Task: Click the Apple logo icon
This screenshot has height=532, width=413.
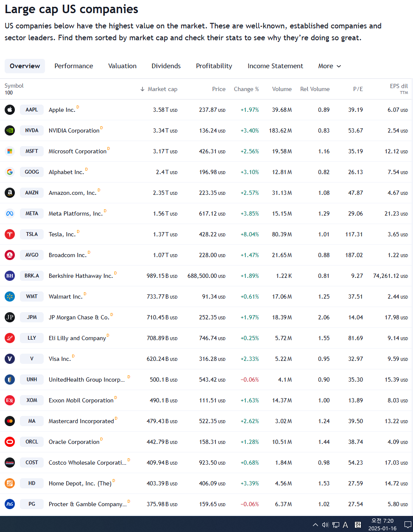Action: (10, 110)
